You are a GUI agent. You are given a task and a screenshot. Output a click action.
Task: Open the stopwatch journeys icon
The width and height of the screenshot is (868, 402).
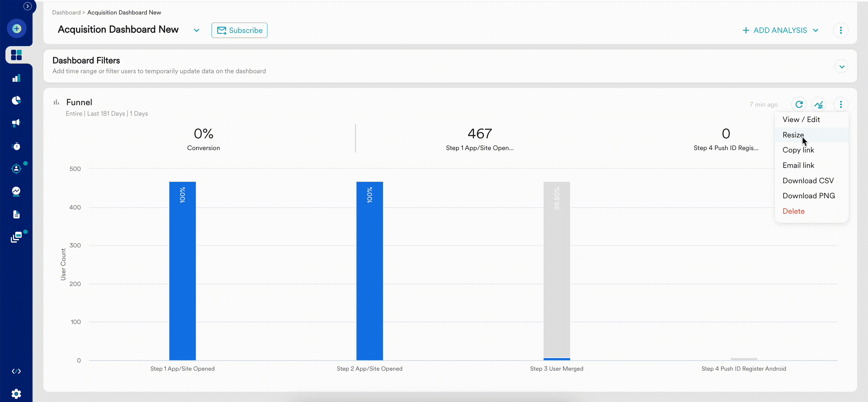point(16,146)
